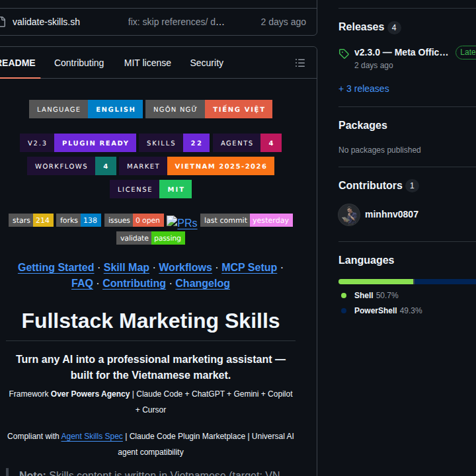Click the stars 214 badge
The width and height of the screenshot is (476, 476).
point(31,220)
